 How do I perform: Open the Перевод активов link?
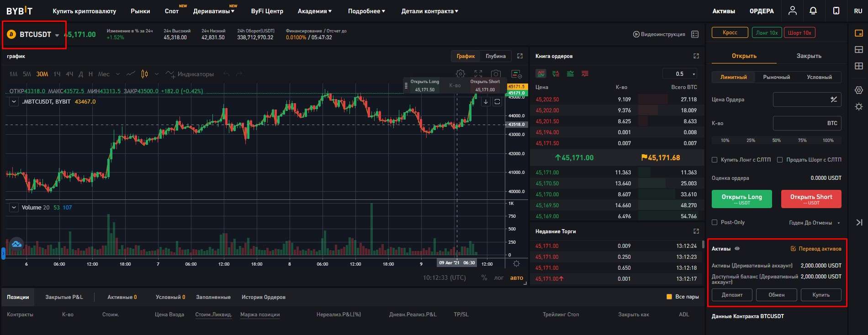coord(816,249)
